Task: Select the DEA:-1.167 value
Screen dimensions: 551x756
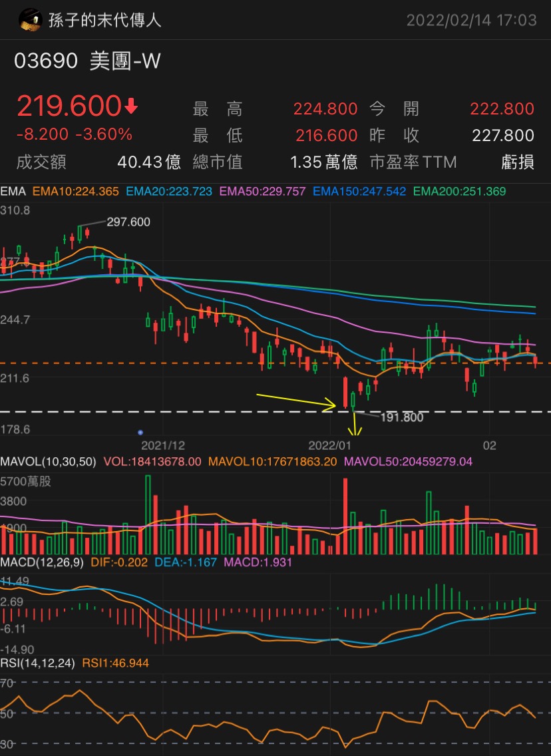Action: (x=186, y=562)
